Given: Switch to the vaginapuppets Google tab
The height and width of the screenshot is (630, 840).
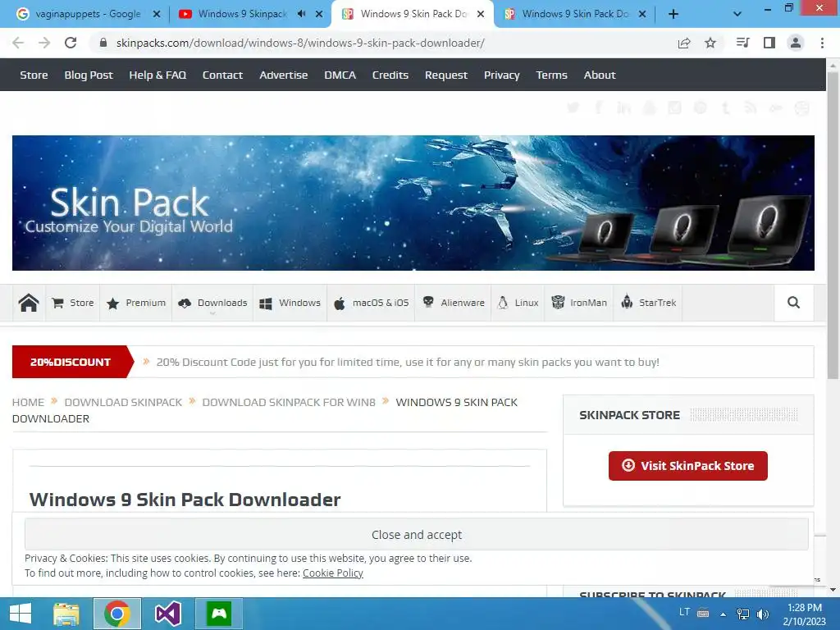Looking at the screenshot, I should point(81,14).
